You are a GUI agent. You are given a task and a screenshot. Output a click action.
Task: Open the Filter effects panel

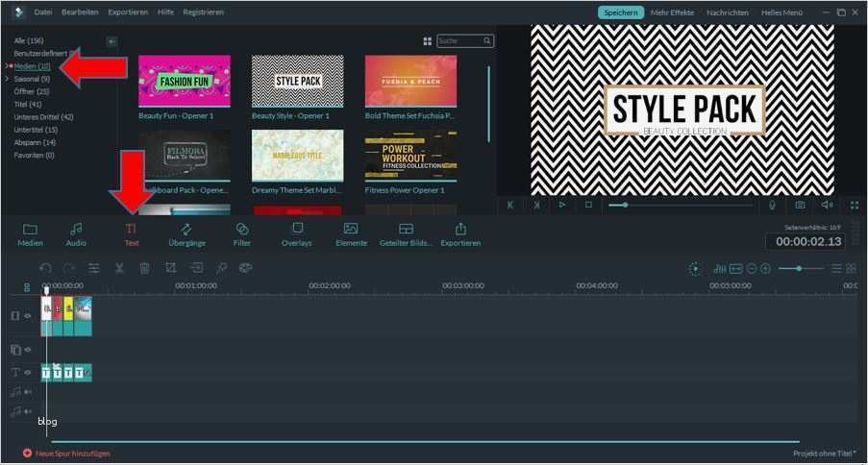242,233
